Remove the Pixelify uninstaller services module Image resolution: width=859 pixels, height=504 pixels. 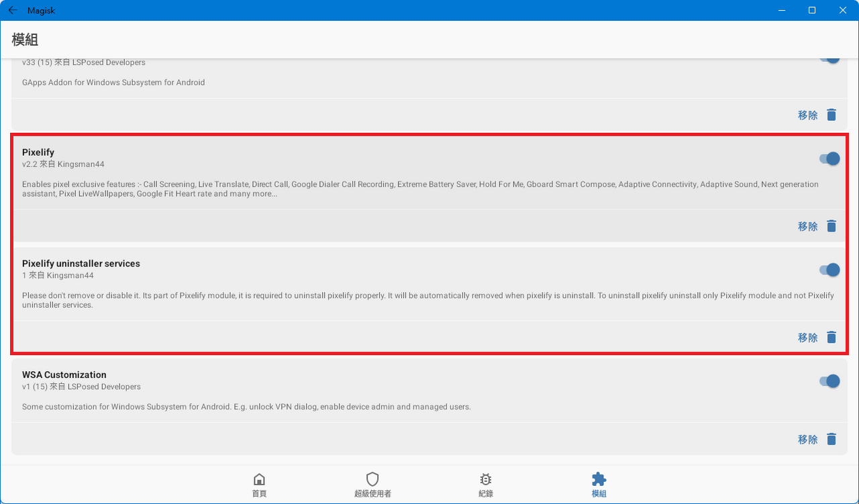point(817,338)
